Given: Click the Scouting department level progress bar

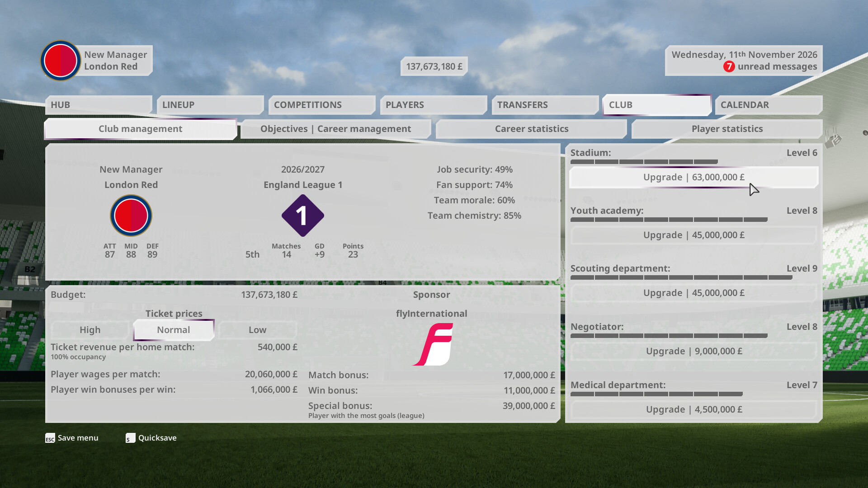Looking at the screenshot, I should (x=681, y=277).
